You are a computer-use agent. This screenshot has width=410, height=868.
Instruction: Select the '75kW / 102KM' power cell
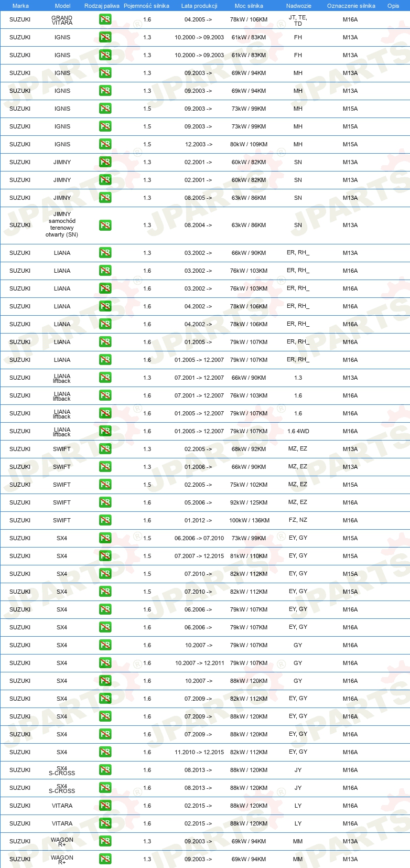point(249,485)
